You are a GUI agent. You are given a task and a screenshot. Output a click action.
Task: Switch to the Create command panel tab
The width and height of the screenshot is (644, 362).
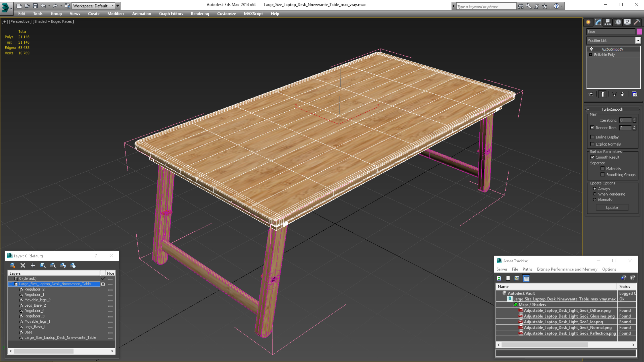pyautogui.click(x=588, y=22)
